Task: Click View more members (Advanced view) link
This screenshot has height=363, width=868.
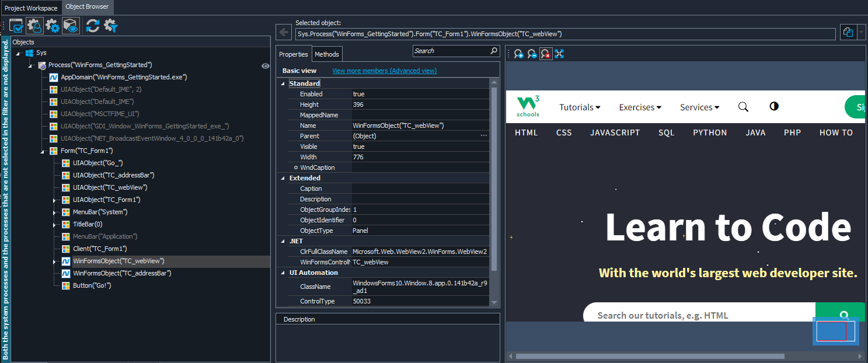Action: pyautogui.click(x=384, y=71)
